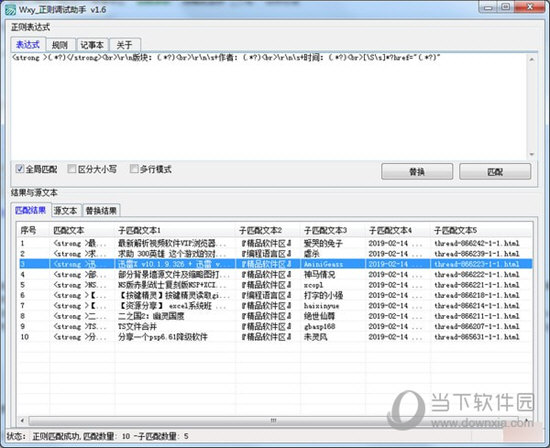550x448 pixels.
Task: Select row 8 二之国2: 幽灵国度
Action: (275, 316)
